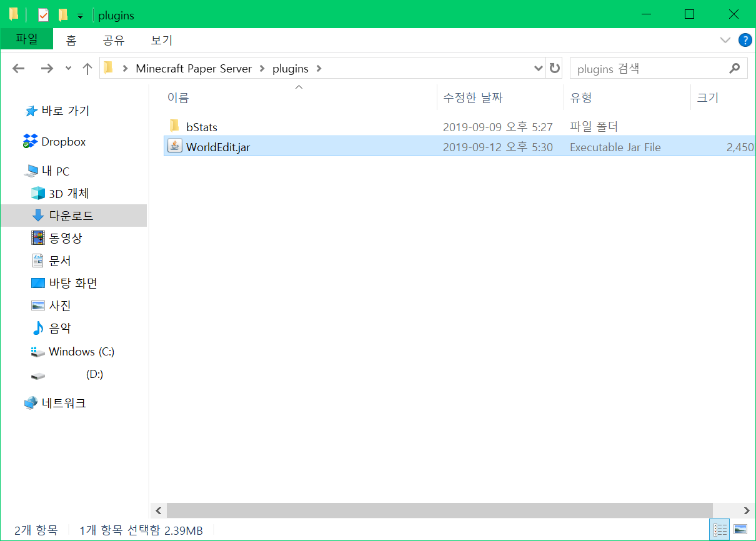The height and width of the screenshot is (541, 756).
Task: Expand chevron before Minecraft Paper Server
Action: click(x=125, y=69)
